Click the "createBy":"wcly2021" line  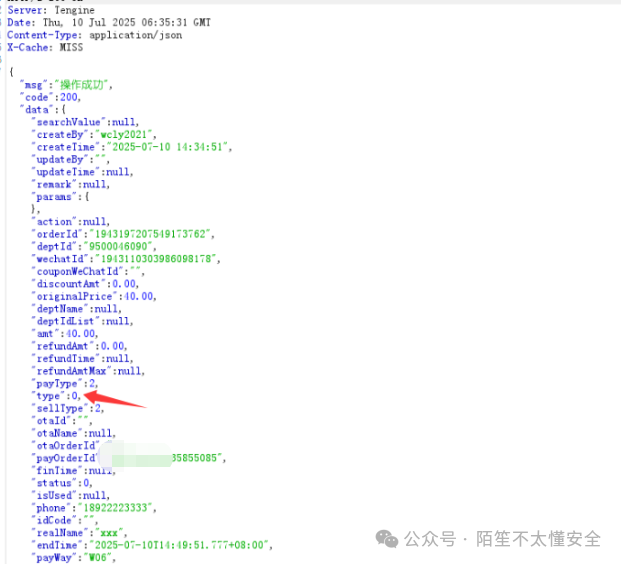point(94,135)
